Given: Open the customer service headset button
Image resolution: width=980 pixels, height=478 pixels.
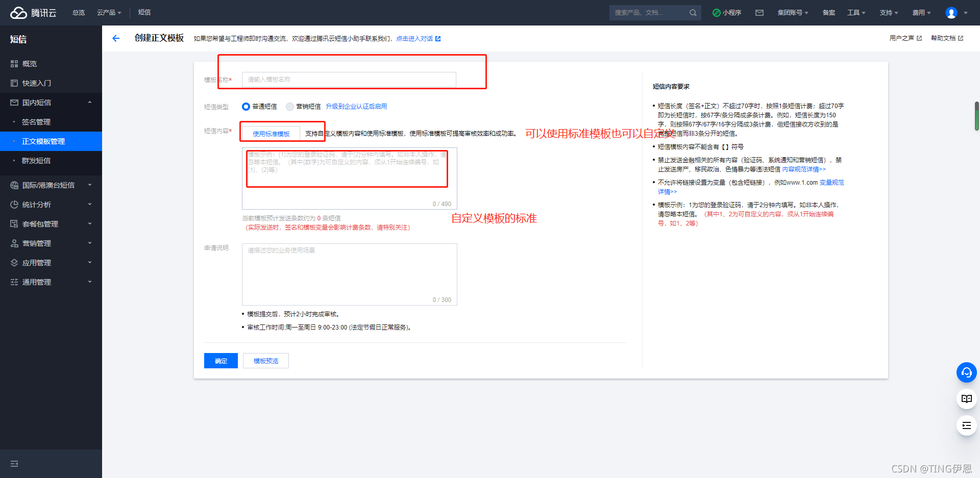Looking at the screenshot, I should tap(967, 372).
